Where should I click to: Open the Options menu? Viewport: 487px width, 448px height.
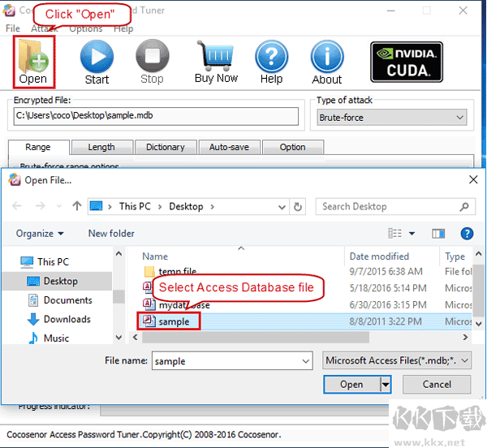click(x=86, y=29)
